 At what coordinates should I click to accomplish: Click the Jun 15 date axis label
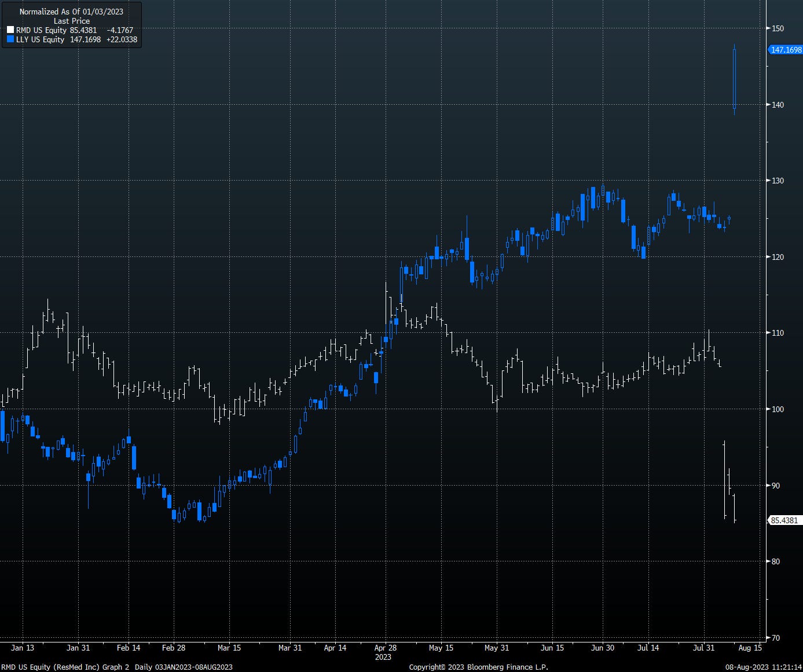pos(552,648)
